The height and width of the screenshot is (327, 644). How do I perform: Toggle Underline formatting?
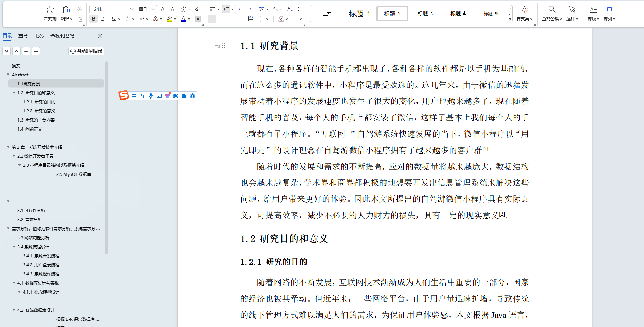(x=113, y=19)
